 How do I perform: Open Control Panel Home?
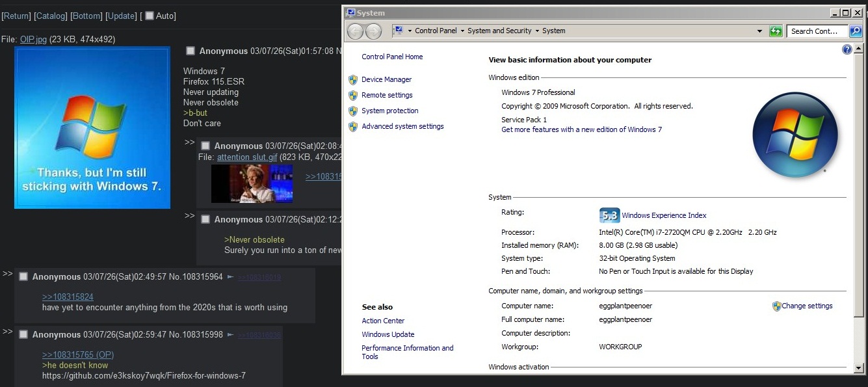point(392,57)
